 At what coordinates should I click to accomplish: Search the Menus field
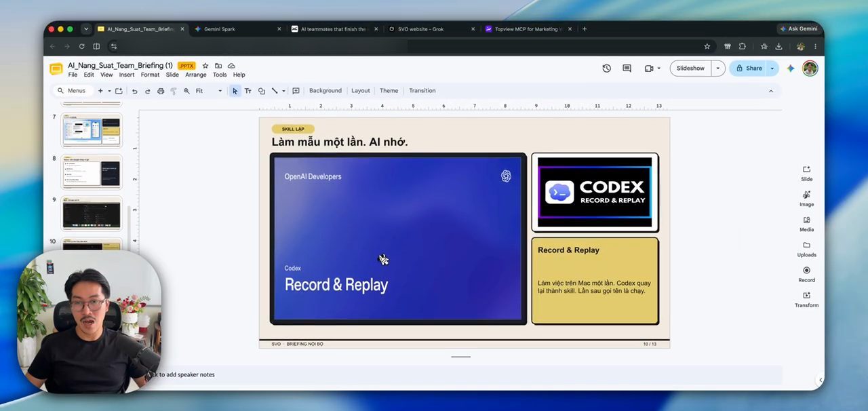coord(72,91)
